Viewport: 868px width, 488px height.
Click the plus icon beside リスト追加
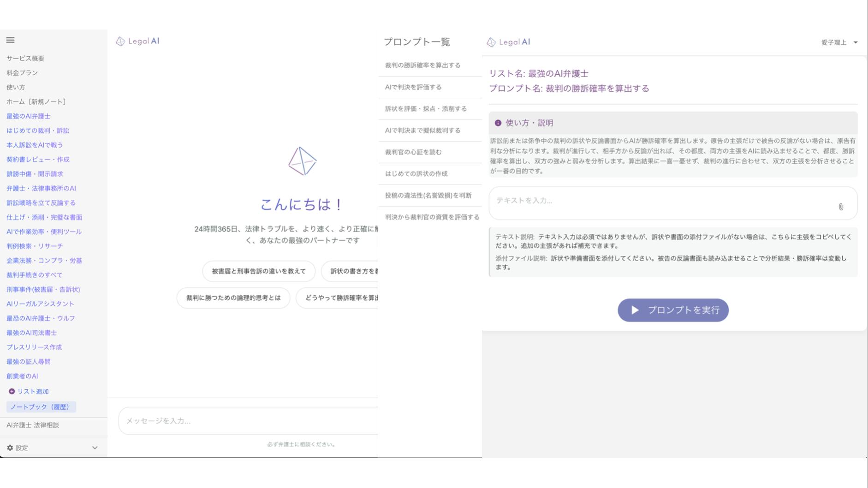click(12, 391)
